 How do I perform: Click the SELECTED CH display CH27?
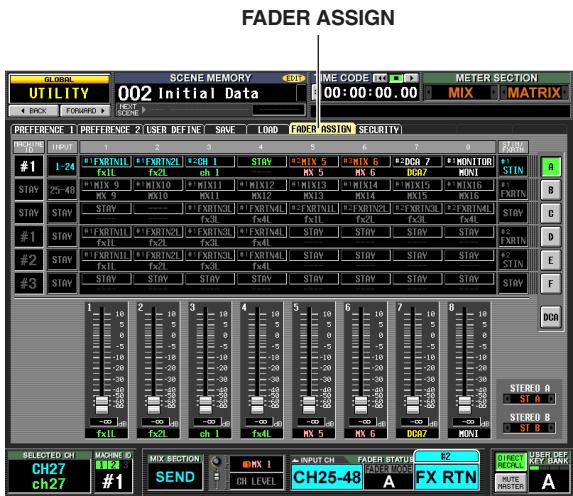[x=49, y=476]
